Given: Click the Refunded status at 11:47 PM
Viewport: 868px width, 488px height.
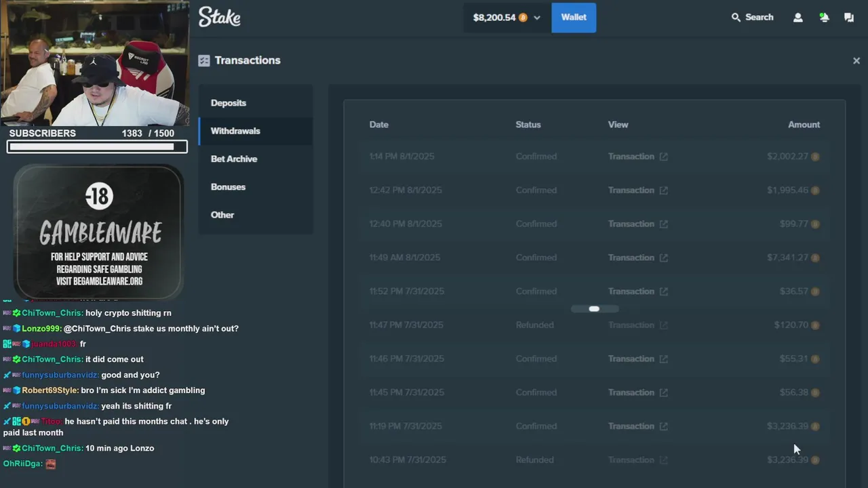Looking at the screenshot, I should pos(534,325).
